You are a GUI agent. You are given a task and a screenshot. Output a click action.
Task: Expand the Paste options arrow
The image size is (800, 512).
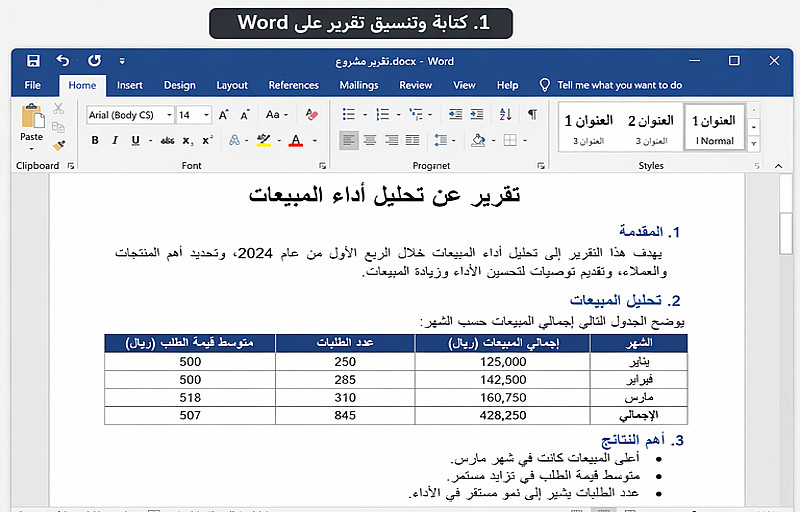[x=32, y=149]
